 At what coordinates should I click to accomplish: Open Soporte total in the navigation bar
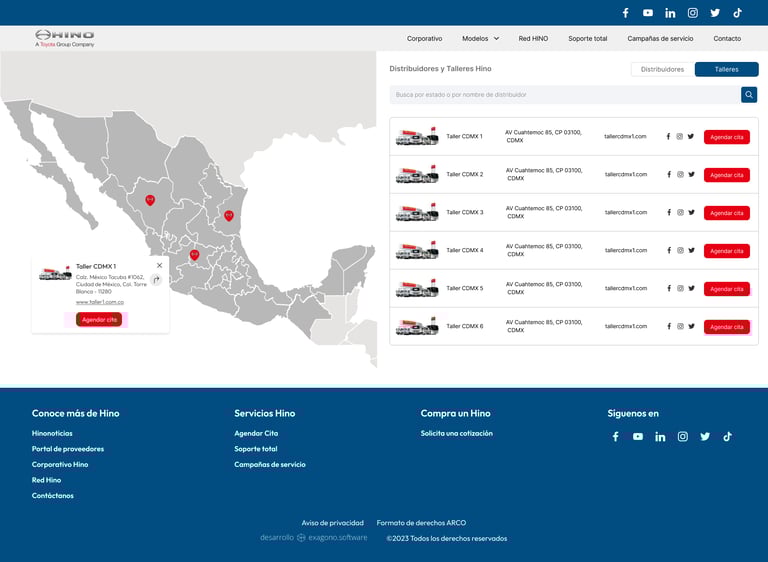[588, 38]
